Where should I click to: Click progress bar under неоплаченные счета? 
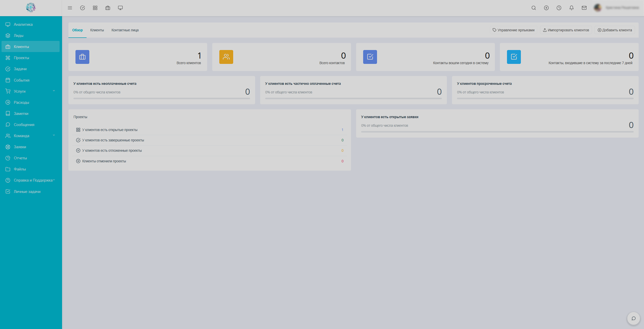(x=162, y=99)
